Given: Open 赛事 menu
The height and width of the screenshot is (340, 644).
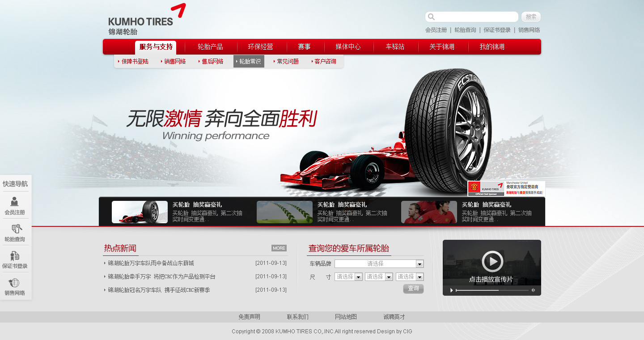Looking at the screenshot, I should point(304,47).
